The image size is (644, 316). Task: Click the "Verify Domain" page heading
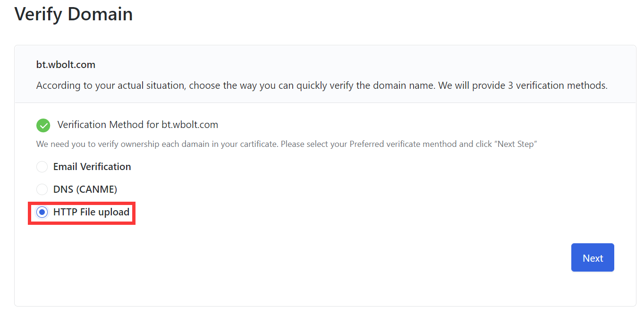pyautogui.click(x=74, y=14)
